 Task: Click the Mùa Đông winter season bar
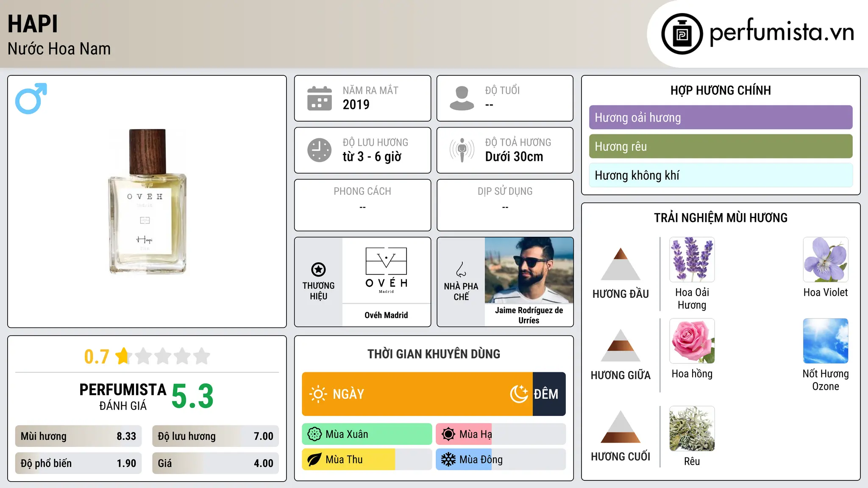point(501,460)
